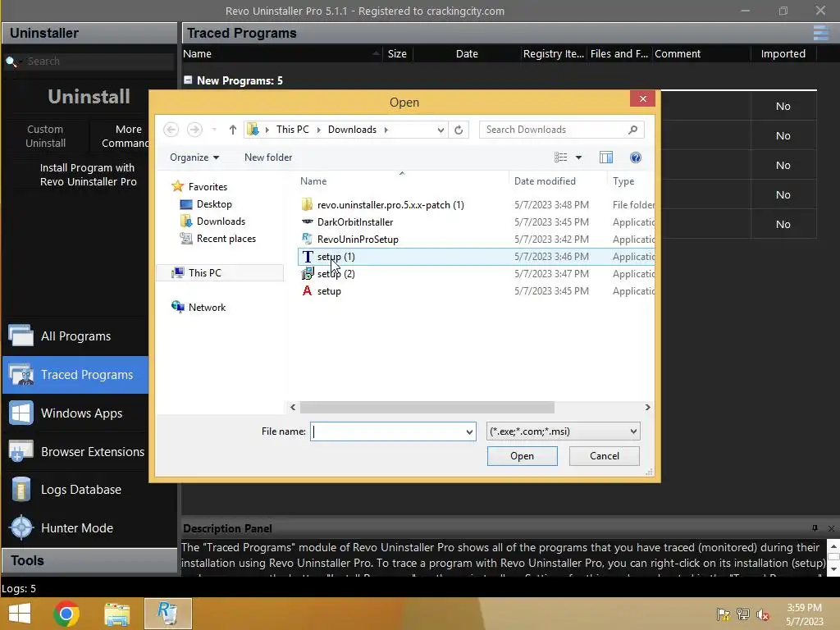Sort by the Size column in Traced Programs
This screenshot has width=840, height=630.
point(397,53)
